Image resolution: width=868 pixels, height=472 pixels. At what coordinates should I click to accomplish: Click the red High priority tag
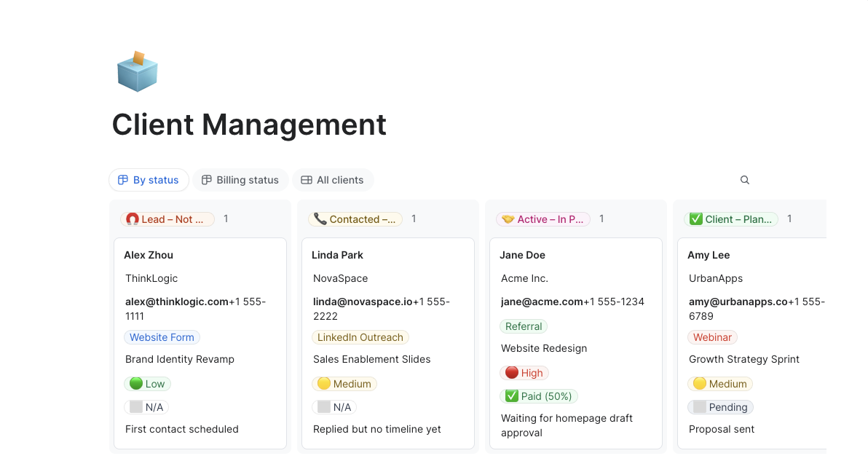click(524, 373)
